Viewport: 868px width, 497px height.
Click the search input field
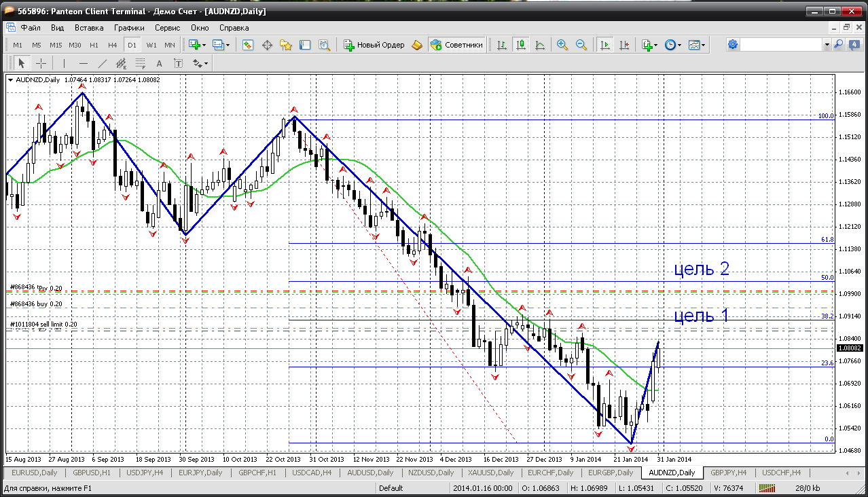[781, 45]
